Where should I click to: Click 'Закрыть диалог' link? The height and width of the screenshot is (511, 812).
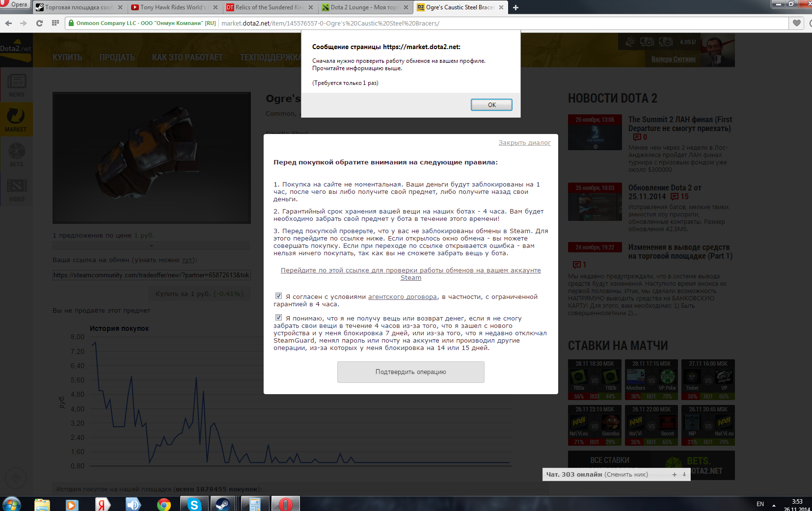tap(525, 143)
